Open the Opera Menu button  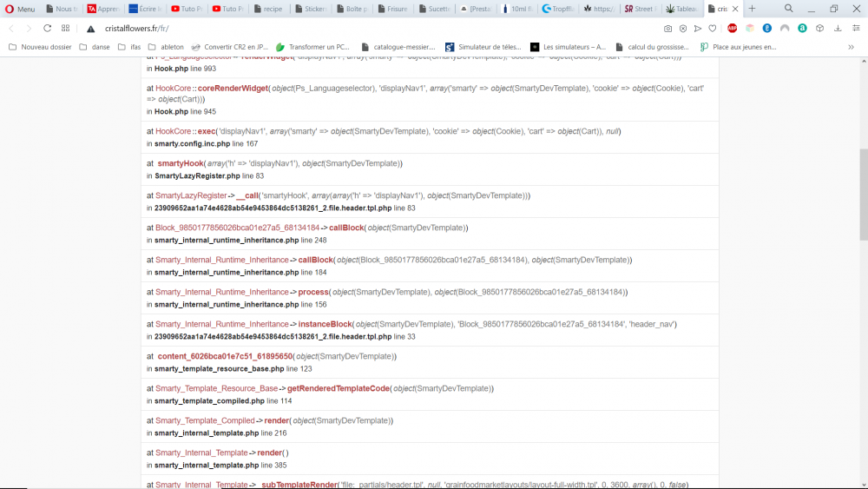20,9
